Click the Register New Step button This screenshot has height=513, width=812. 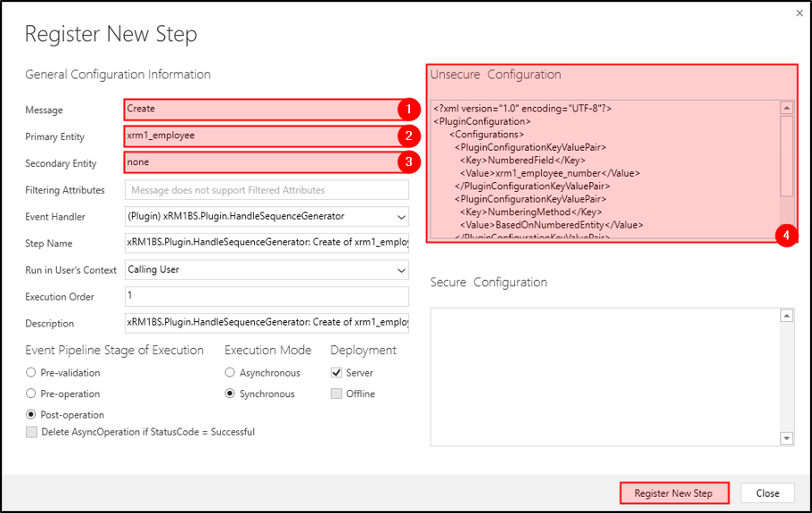click(673, 493)
